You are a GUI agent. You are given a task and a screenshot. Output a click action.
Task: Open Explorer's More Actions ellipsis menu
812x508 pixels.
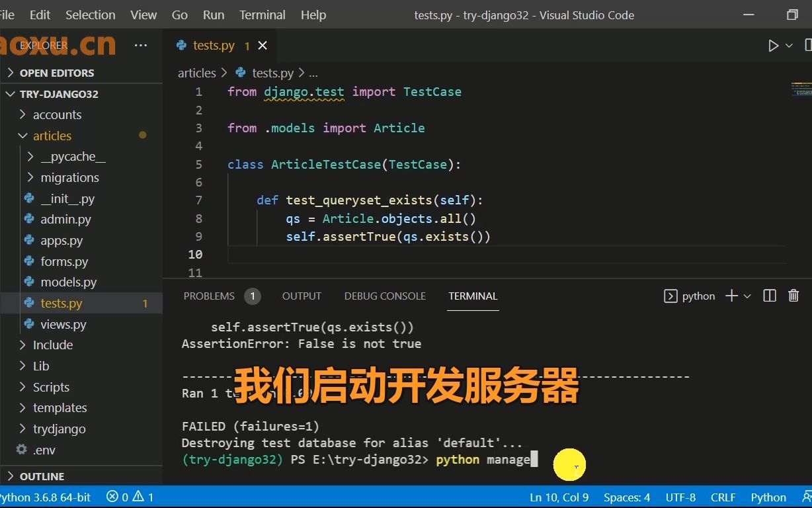(x=140, y=44)
